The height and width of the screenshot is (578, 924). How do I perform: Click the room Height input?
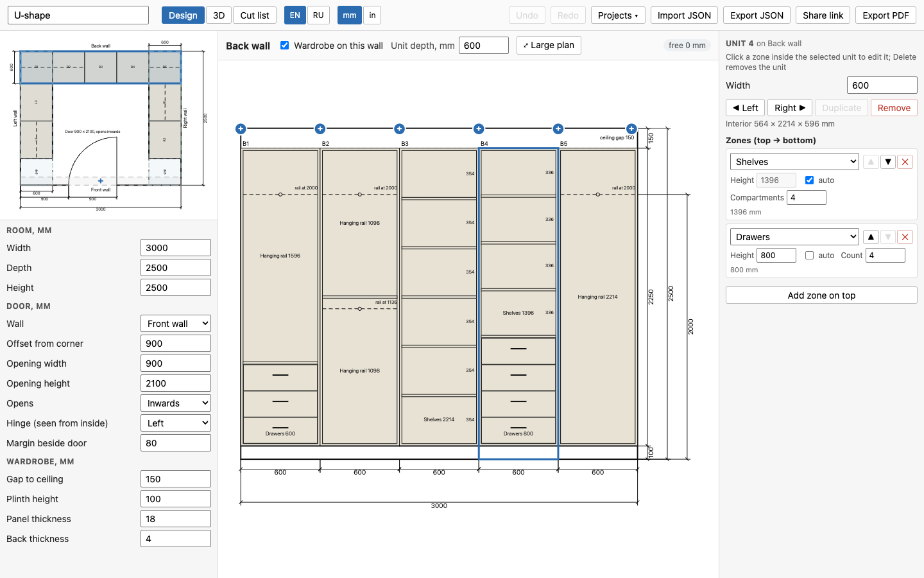pos(176,288)
